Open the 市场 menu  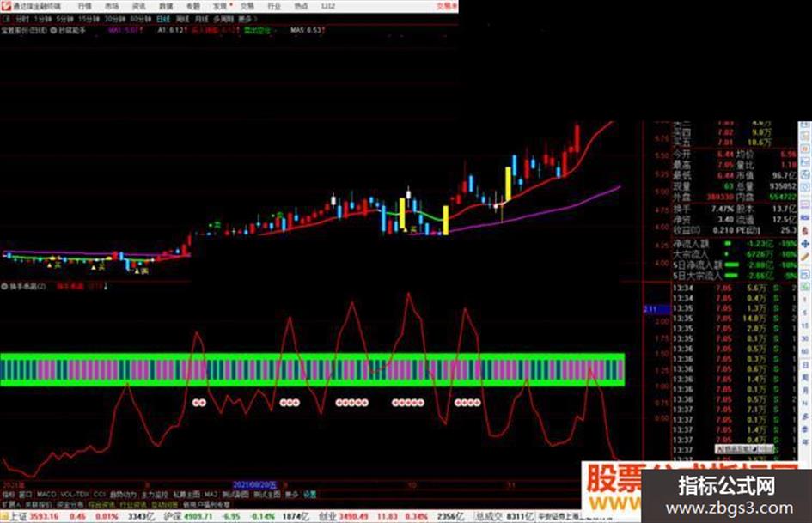pyautogui.click(x=112, y=6)
